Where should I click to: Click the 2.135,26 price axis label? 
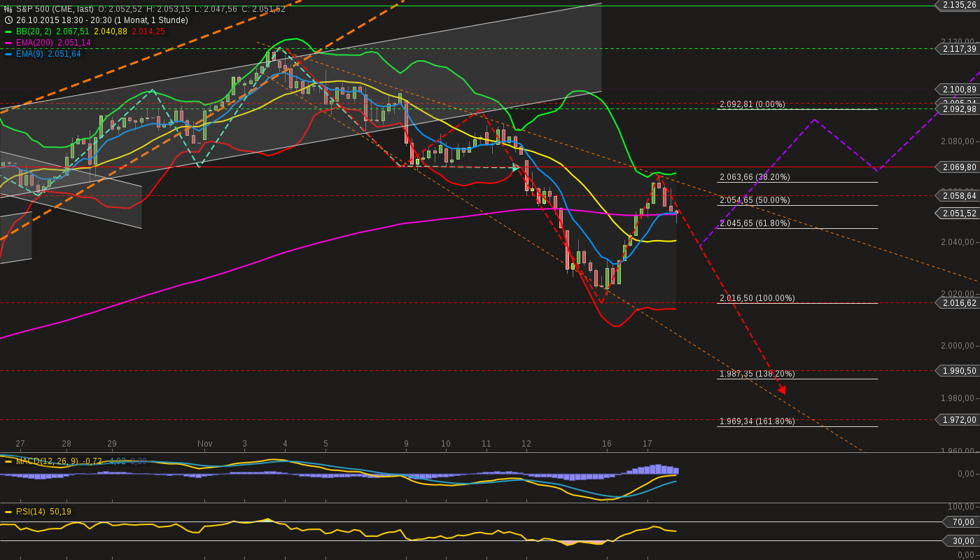point(956,5)
